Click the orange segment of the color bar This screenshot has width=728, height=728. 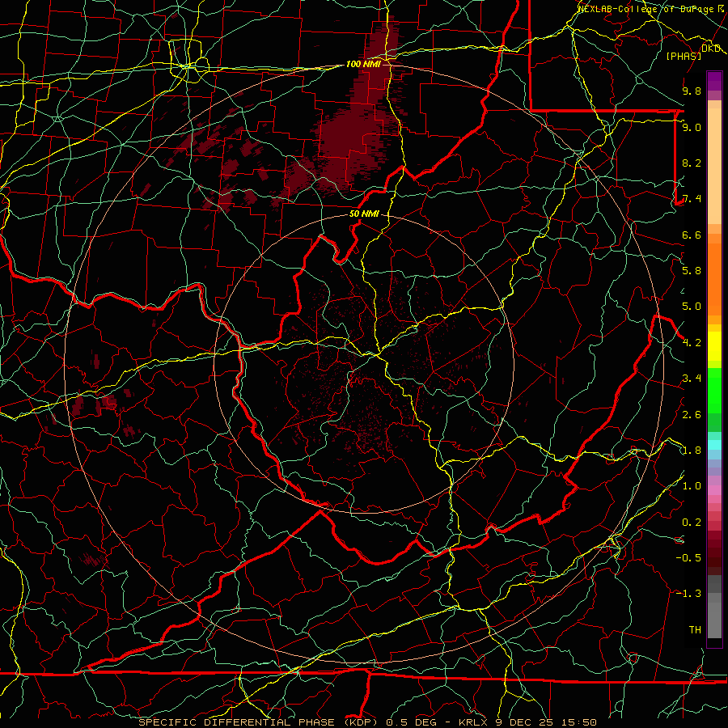(714, 278)
